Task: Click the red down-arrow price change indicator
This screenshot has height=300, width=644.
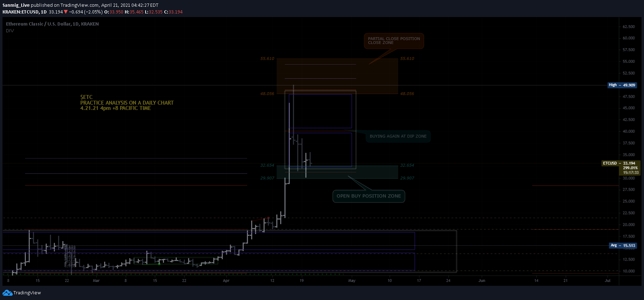Action: [66, 12]
